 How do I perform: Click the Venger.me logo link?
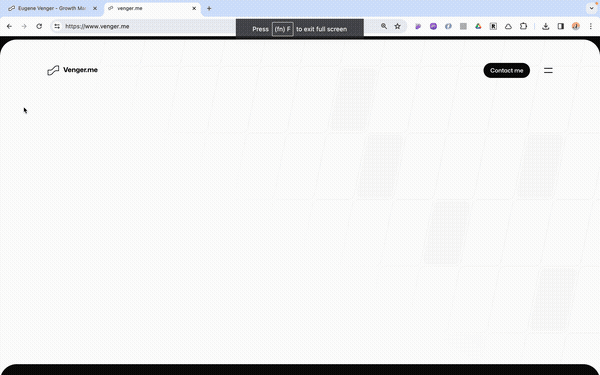coord(72,70)
